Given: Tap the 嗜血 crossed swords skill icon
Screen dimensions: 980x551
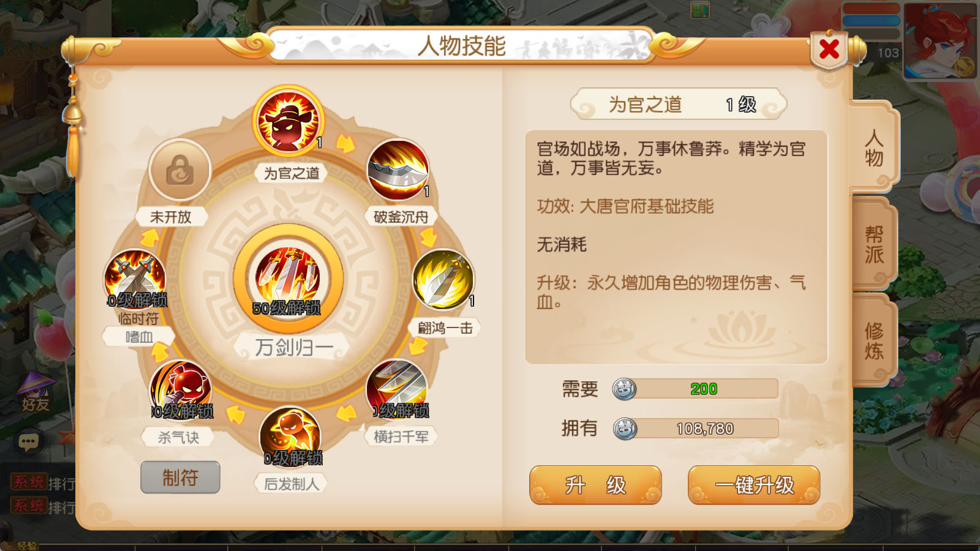Looking at the screenshot, I should 135,280.
